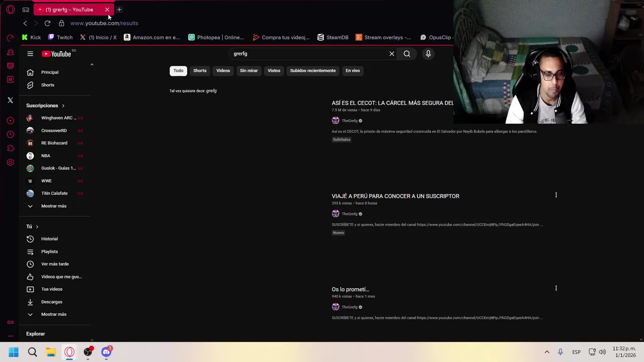Screen dimensions: 644x362
Task: Select the Subidos recientemente filter chip
Action: [x=313, y=71]
